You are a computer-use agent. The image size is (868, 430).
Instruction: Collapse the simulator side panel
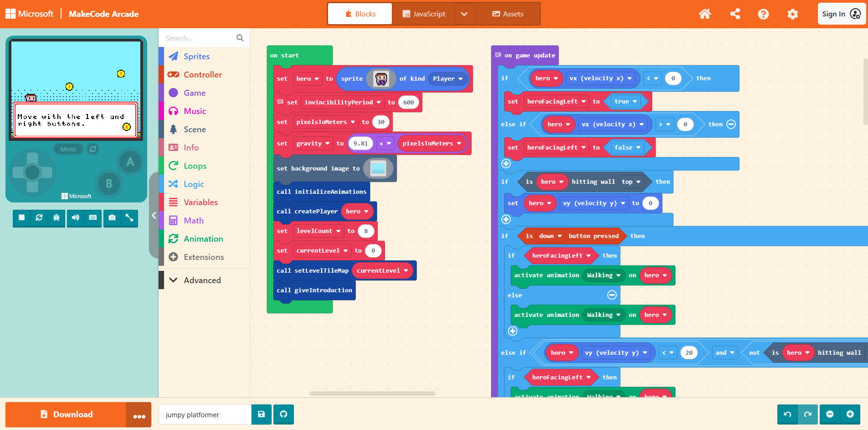click(x=154, y=215)
